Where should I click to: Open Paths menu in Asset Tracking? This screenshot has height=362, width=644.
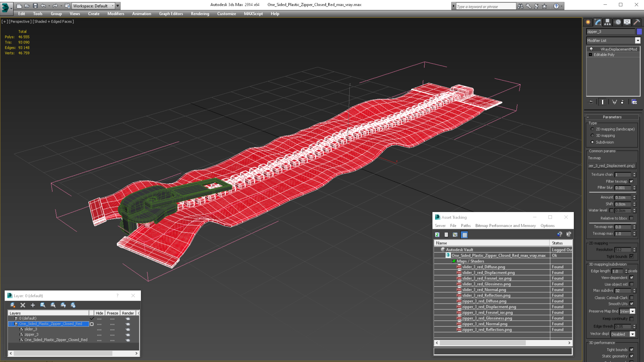[466, 226]
